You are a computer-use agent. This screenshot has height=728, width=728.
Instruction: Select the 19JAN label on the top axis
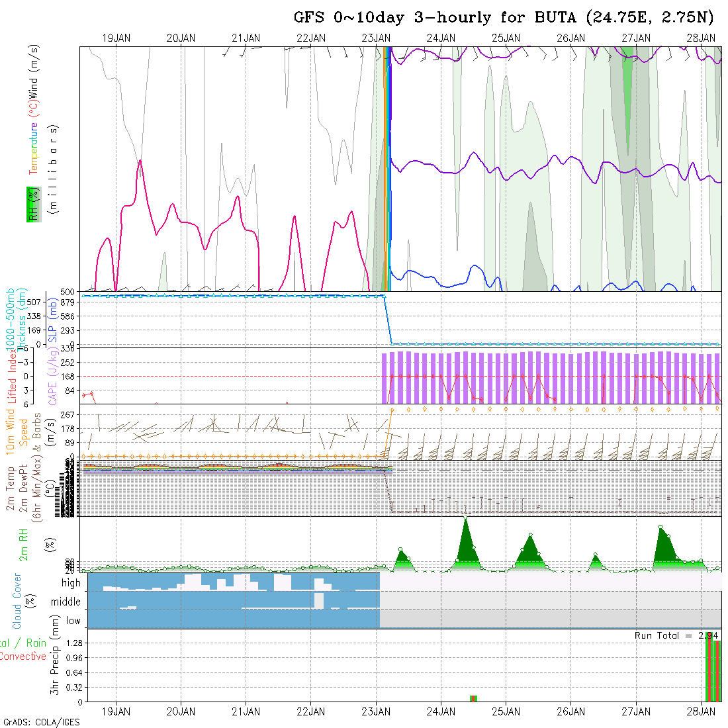[x=116, y=38]
